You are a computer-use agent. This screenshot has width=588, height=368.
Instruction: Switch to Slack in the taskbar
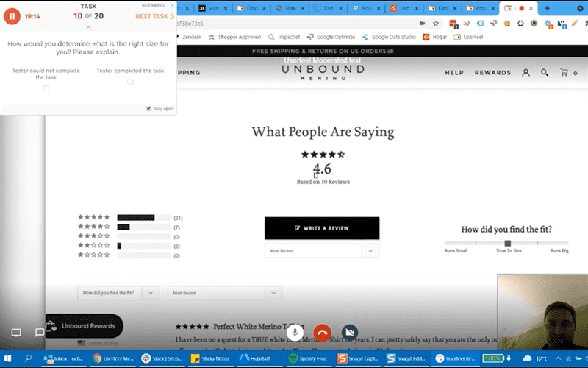(x=161, y=358)
